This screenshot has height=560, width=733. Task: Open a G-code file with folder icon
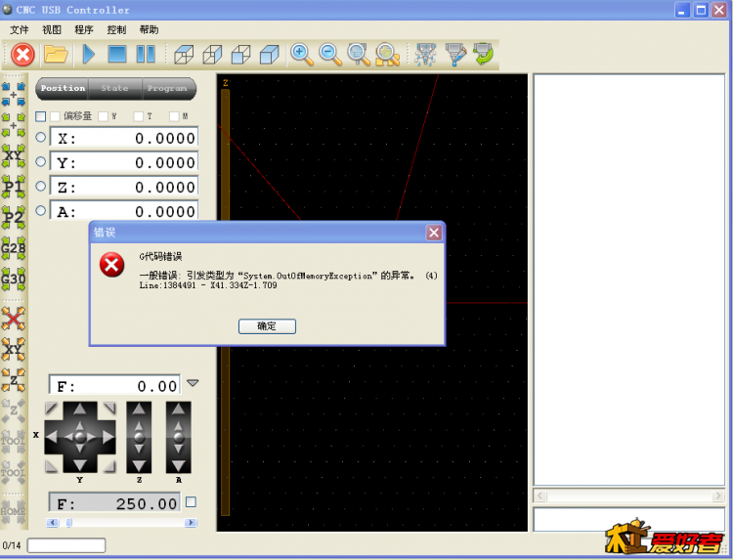click(x=56, y=54)
